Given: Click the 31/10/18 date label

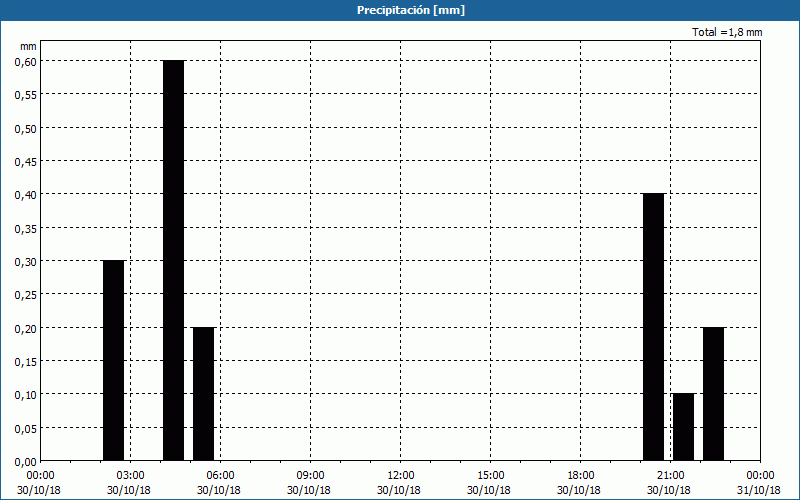Looking at the screenshot, I should (x=759, y=490).
